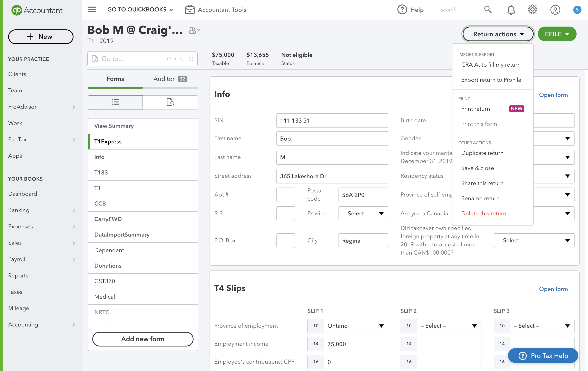
Task: Switch to the Forms tab
Action: (x=115, y=79)
